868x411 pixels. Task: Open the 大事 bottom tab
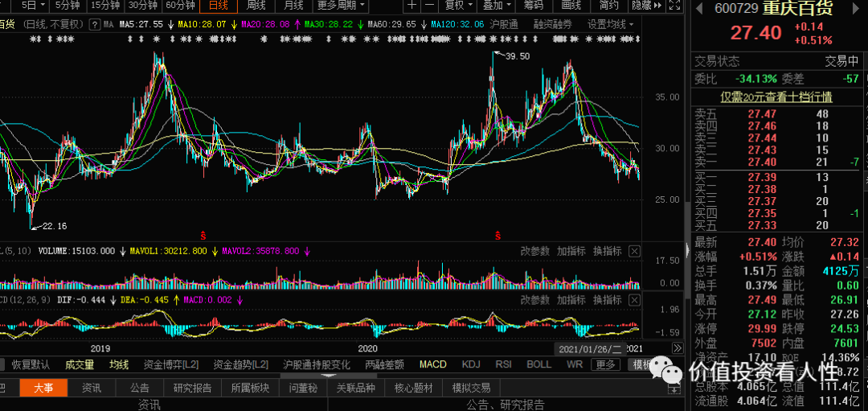[43, 388]
